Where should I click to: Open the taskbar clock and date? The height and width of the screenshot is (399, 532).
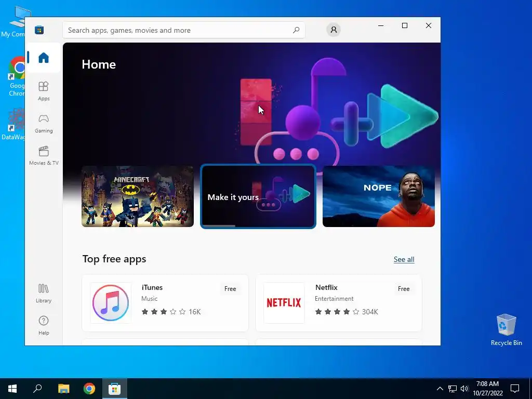(x=488, y=389)
